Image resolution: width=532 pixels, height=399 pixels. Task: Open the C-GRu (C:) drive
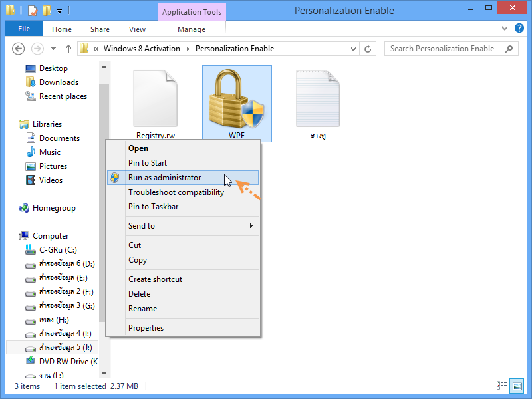point(51,250)
